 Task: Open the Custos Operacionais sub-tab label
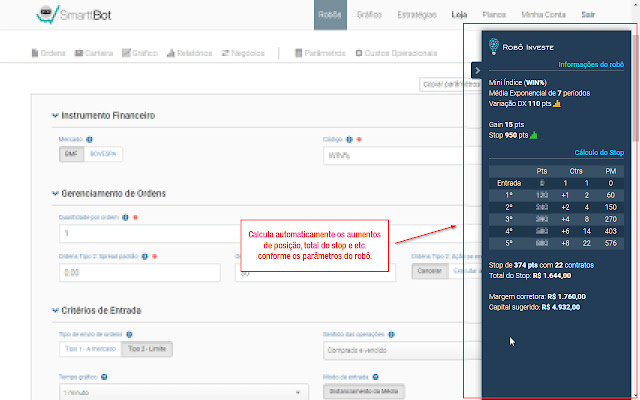(400, 53)
